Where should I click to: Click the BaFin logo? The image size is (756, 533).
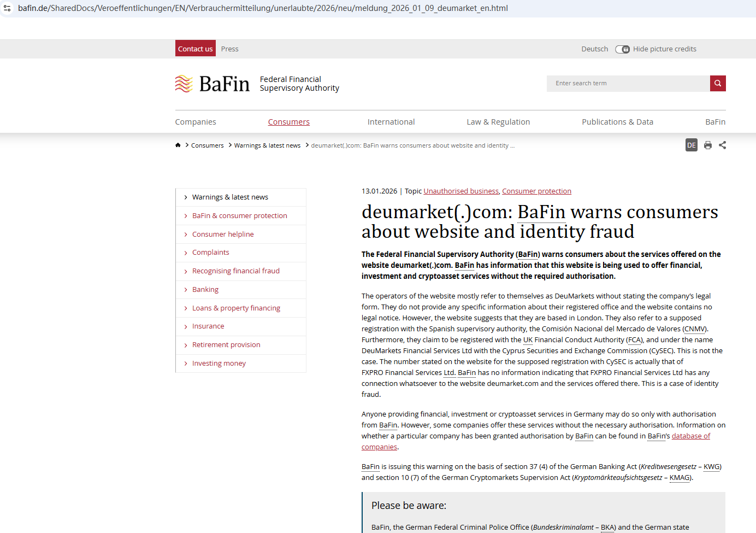[212, 84]
